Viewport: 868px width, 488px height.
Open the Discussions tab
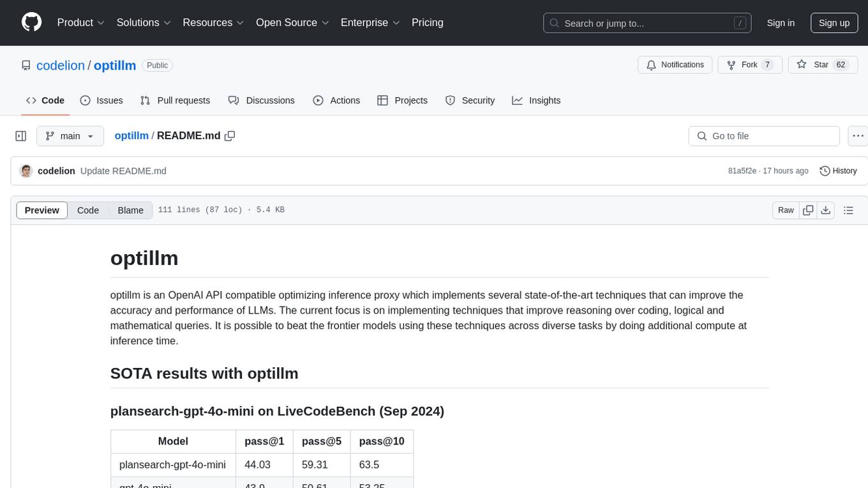(262, 100)
